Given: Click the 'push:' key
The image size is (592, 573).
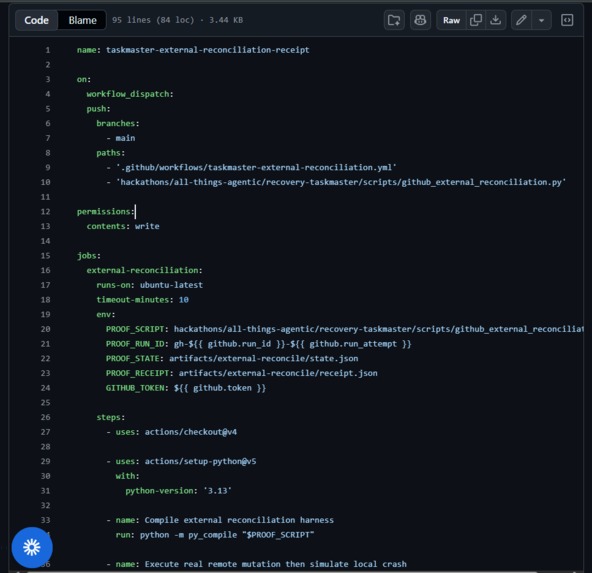Looking at the screenshot, I should click(99, 109).
